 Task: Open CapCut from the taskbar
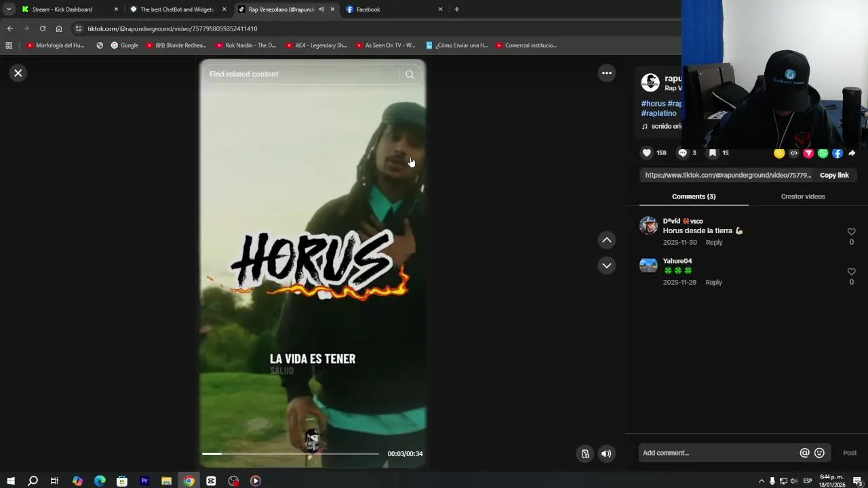(x=212, y=481)
